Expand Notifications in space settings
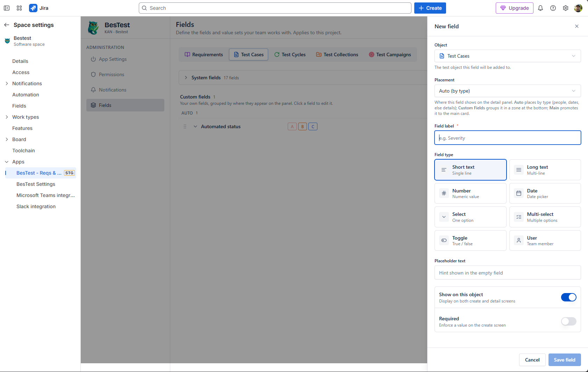Screen dimensions: 588x372 (7, 83)
